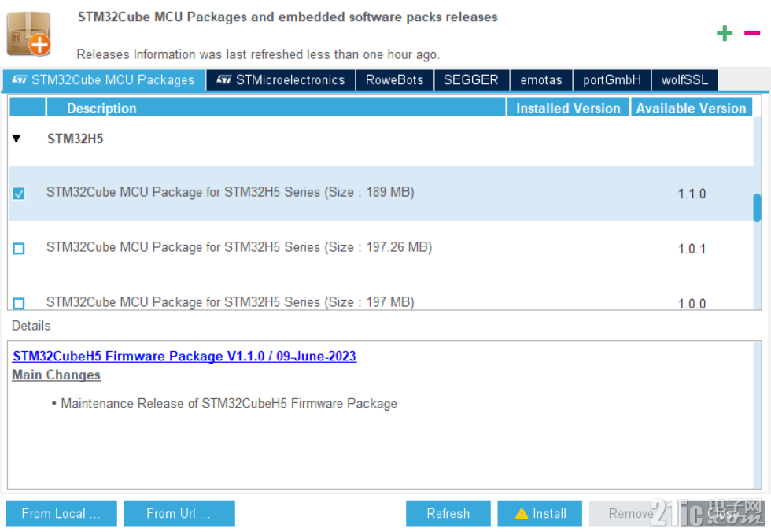This screenshot has width=771, height=532.
Task: Click the From Url button
Action: (x=179, y=513)
